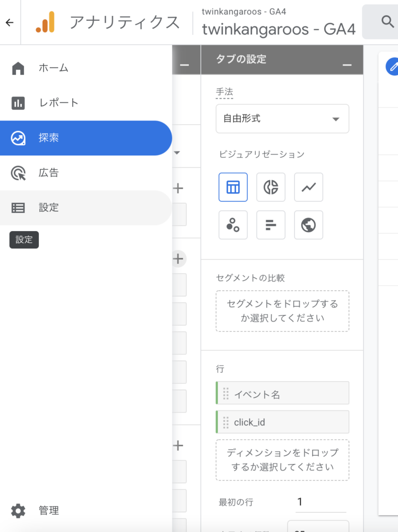398x532 pixels.
Task: Click the 最初の行 input field
Action: [321, 502]
